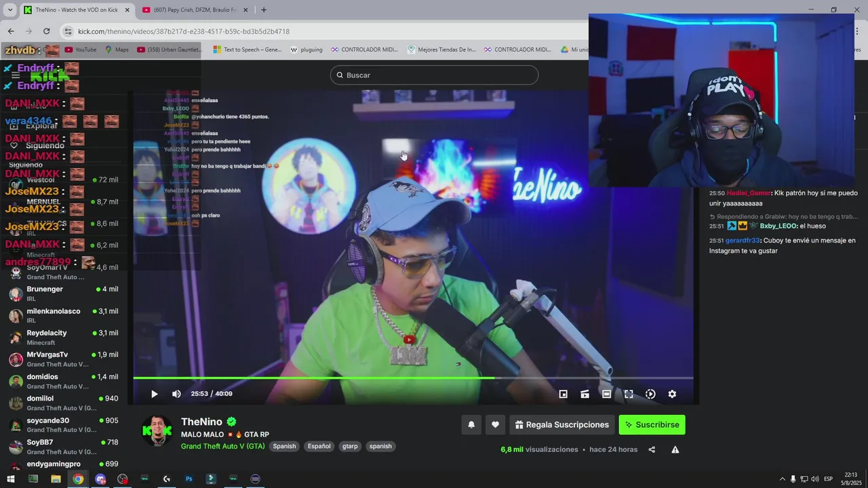Open endygamingpro channel in sidebar
The width and height of the screenshot is (868, 488).
click(64, 464)
